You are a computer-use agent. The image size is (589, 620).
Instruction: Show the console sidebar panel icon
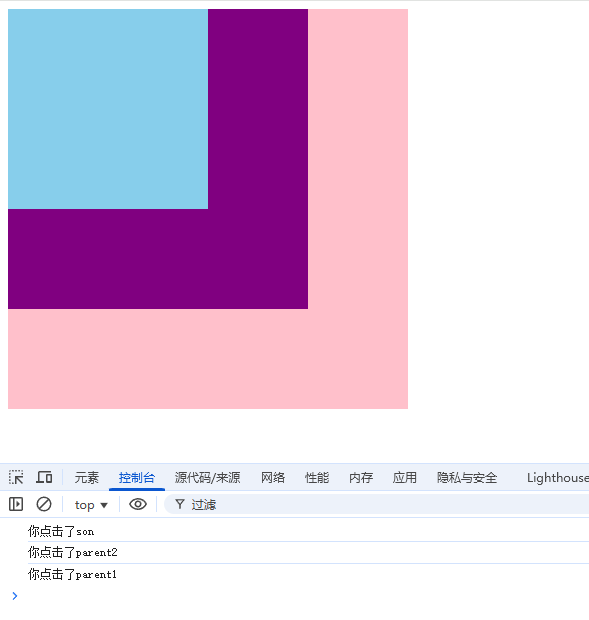point(16,504)
